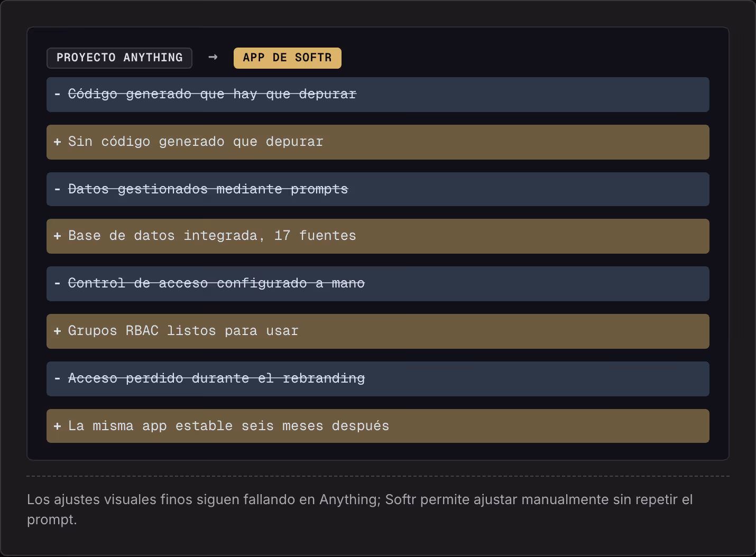The image size is (756, 557).
Task: Click the "PROYECTO ANYTHING" label badge
Action: (119, 58)
